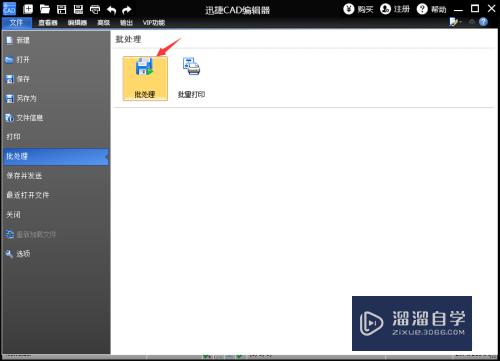The width and height of the screenshot is (500, 361).
Task: Select 关闭 in the file menu
Action: [55, 214]
